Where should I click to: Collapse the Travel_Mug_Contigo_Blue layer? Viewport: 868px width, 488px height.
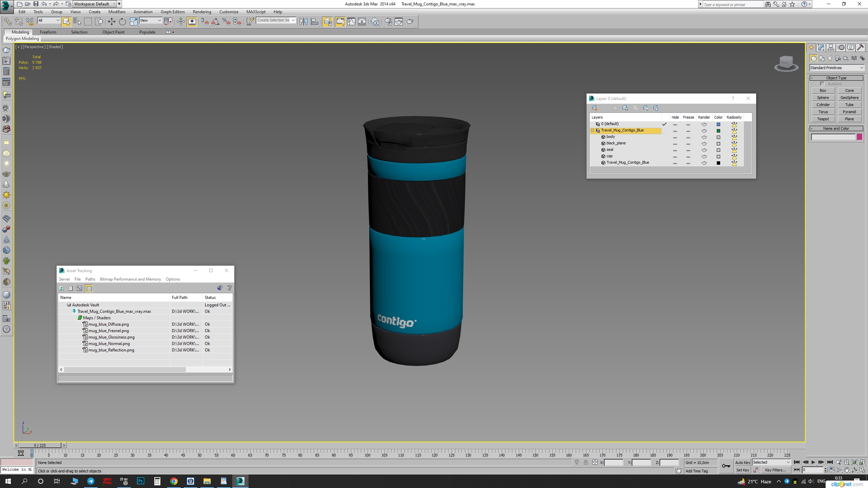click(592, 130)
